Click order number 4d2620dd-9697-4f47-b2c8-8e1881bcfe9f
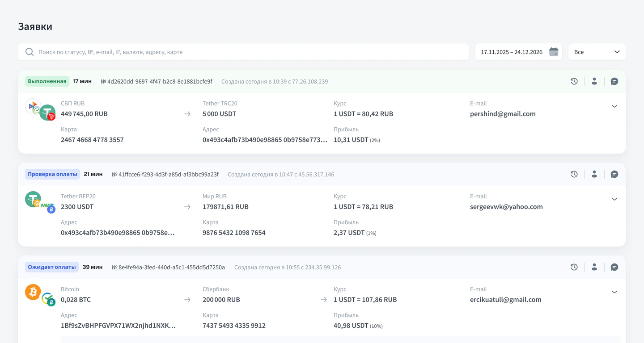The image size is (644, 343). 157,82
